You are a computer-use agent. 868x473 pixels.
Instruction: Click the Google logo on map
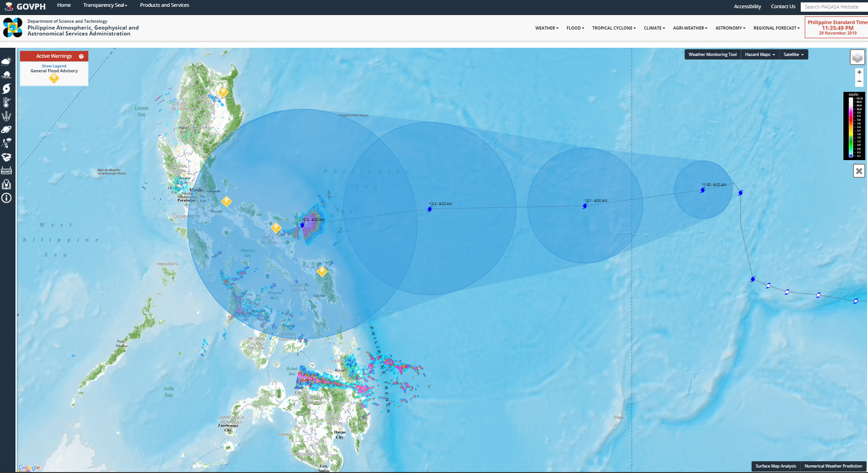30,468
